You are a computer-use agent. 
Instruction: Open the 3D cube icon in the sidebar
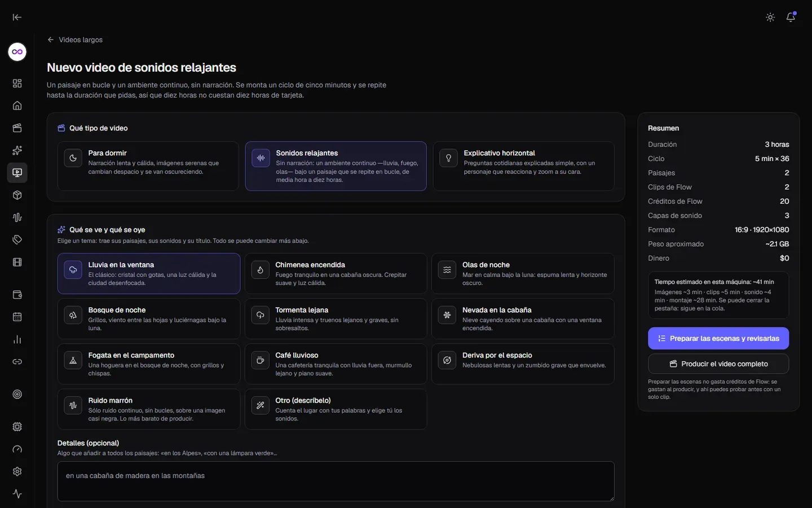17,195
